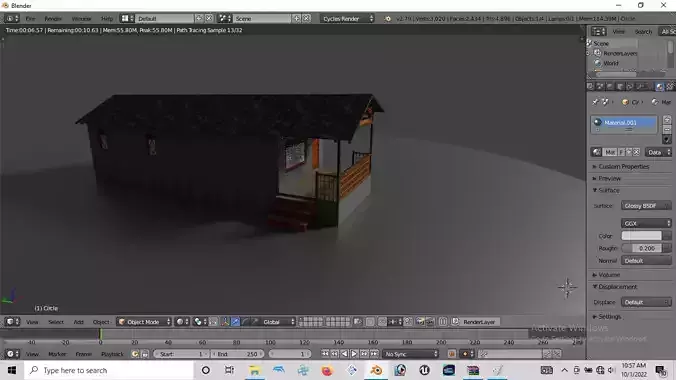The image size is (676, 380).
Task: Open the File menu in Blender
Action: [30, 19]
